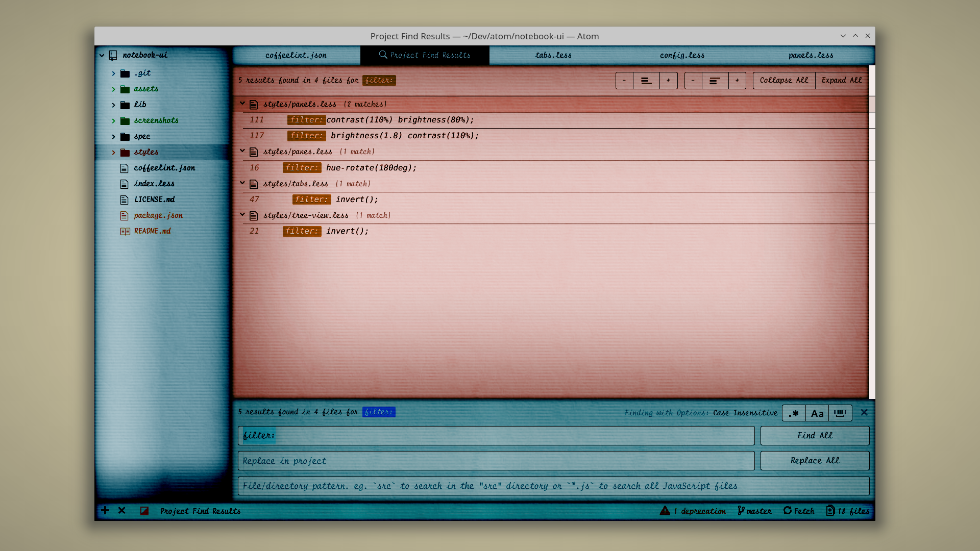
Task: Toggle the regex search option
Action: click(x=794, y=413)
